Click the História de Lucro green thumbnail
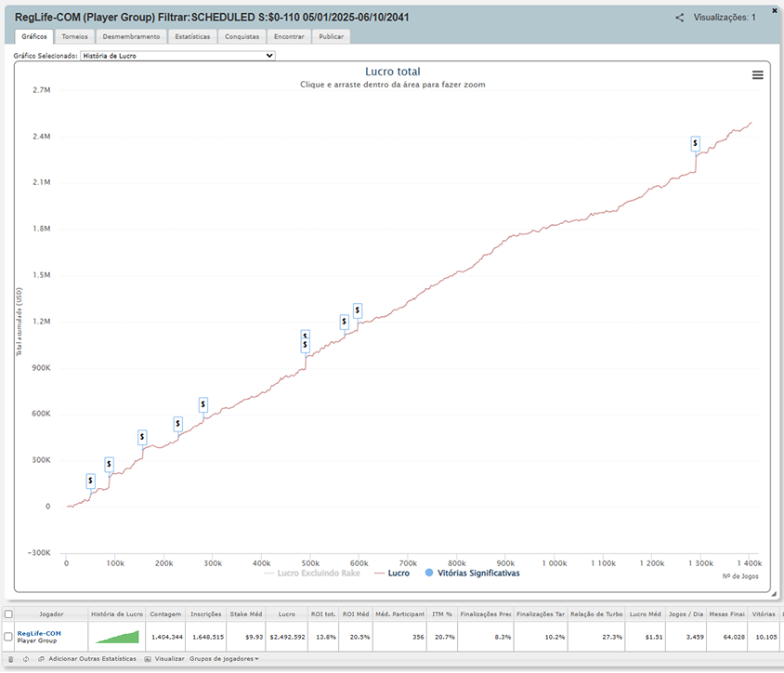This screenshot has height=673, width=784. coord(117,637)
